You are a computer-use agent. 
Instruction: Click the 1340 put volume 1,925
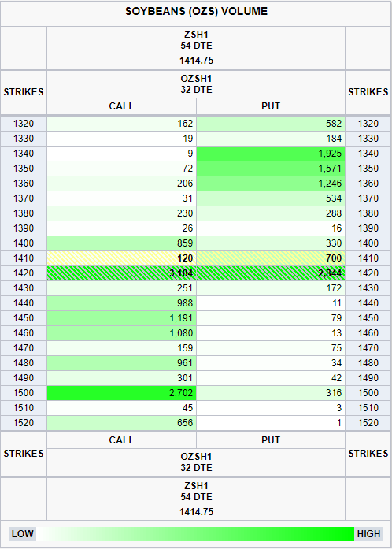[x=271, y=154]
